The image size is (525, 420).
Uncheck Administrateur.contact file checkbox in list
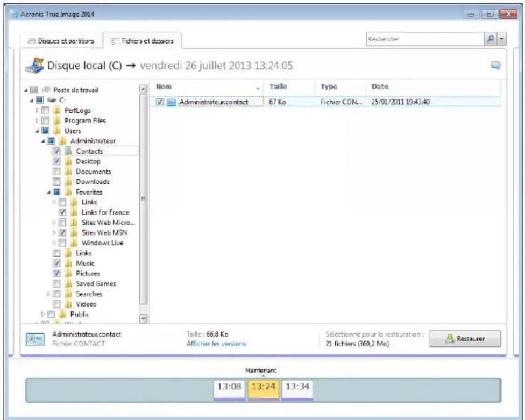[x=160, y=102]
